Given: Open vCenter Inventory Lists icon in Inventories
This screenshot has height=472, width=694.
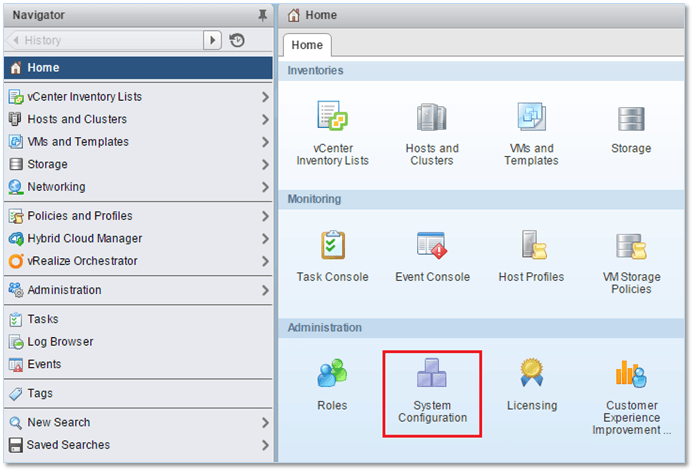Looking at the screenshot, I should click(332, 115).
